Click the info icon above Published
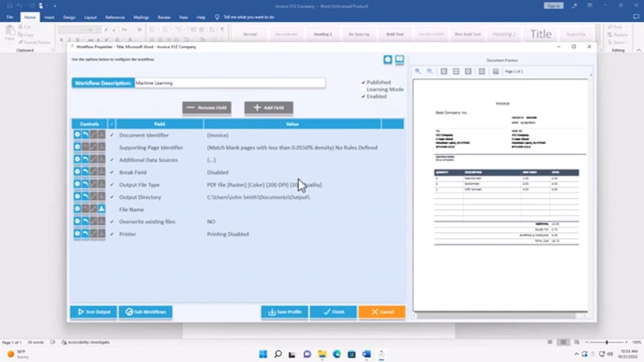 point(388,60)
